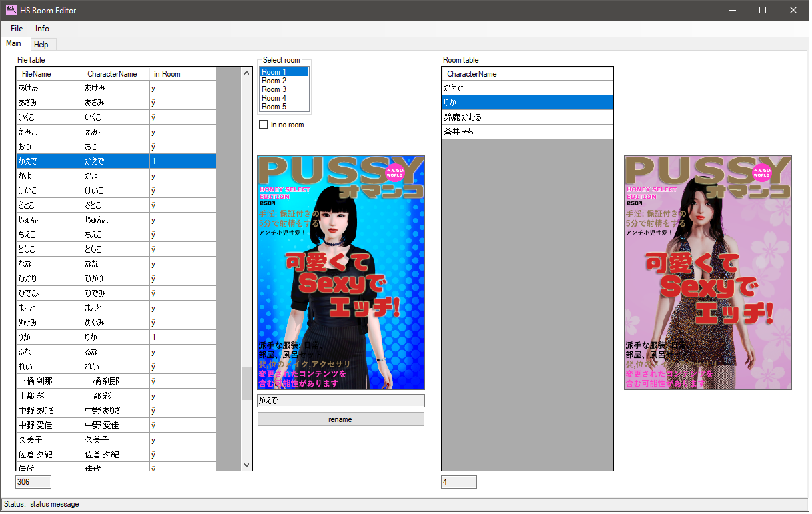The width and height of the screenshot is (812, 514).
Task: Click あけみ in the File table CharacterName column
Action: (x=117, y=88)
